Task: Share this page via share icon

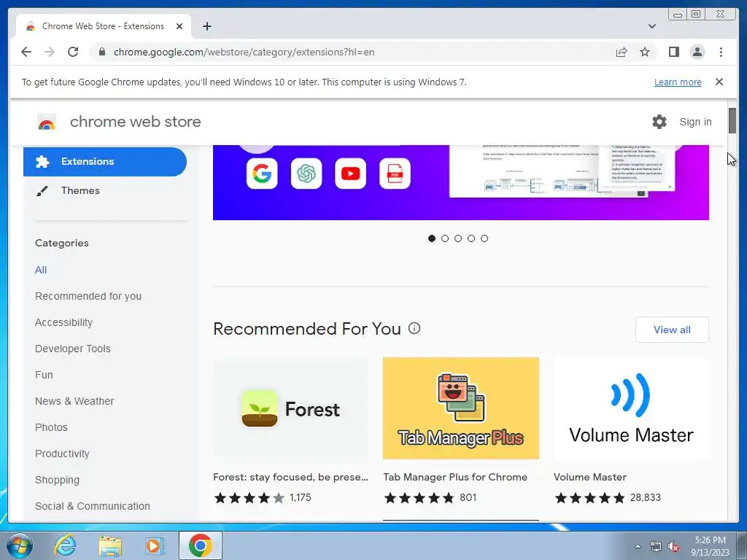Action: coord(622,52)
